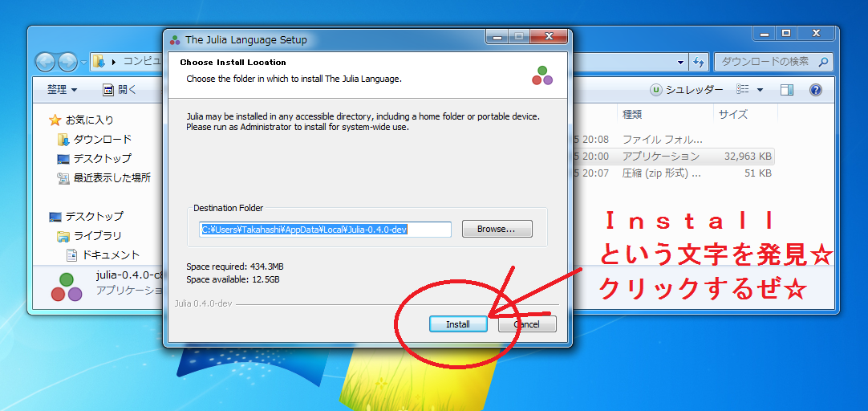Select the 圧縮 (zip 形式) file row

[672, 173]
